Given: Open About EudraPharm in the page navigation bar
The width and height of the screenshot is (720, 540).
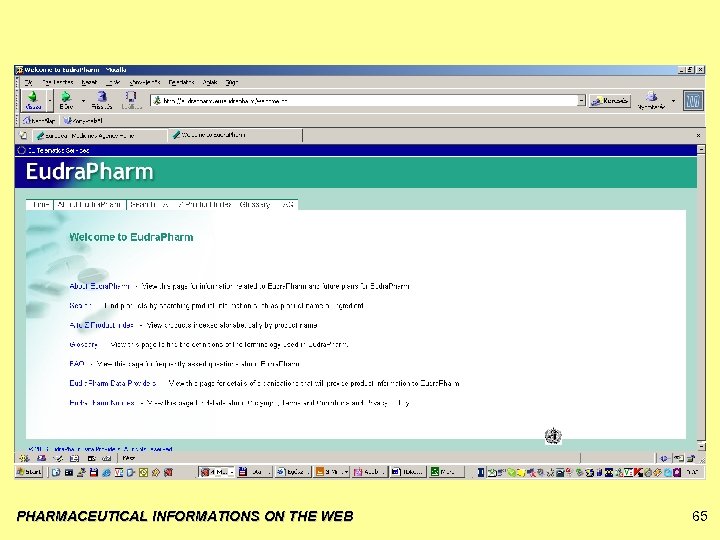Looking at the screenshot, I should [90, 205].
